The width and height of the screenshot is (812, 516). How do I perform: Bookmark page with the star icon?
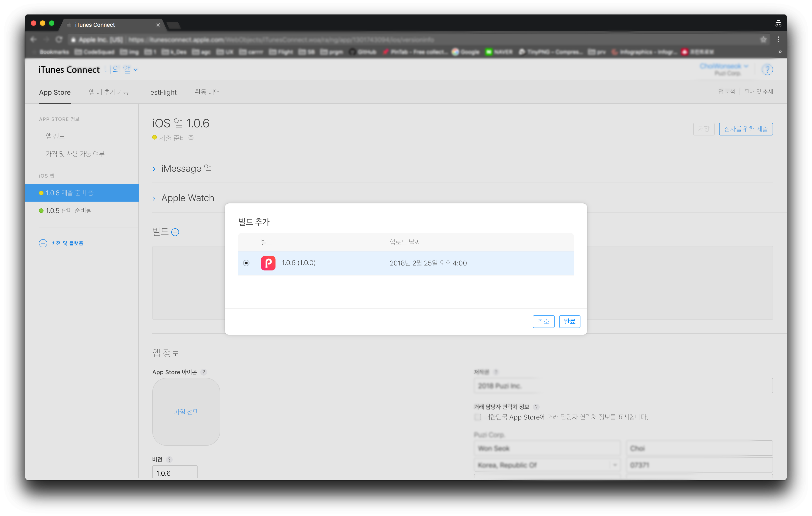pyautogui.click(x=764, y=40)
